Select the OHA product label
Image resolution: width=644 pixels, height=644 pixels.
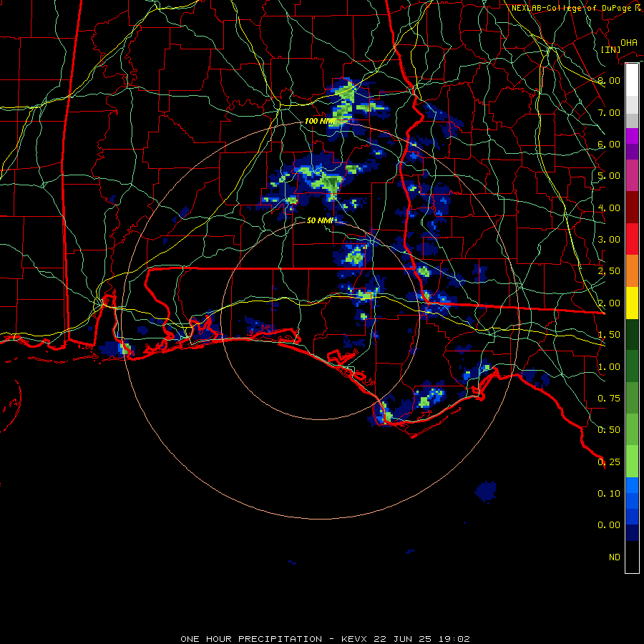pos(628,42)
